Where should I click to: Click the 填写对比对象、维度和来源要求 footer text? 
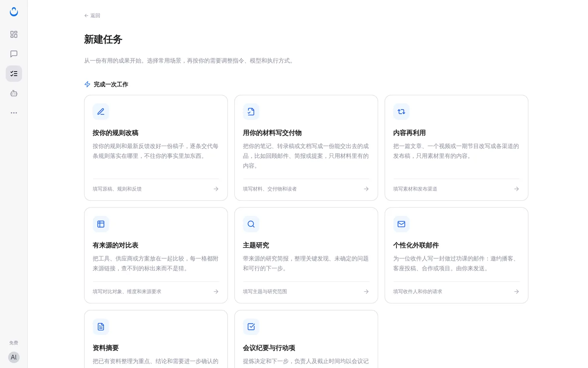[x=127, y=292]
